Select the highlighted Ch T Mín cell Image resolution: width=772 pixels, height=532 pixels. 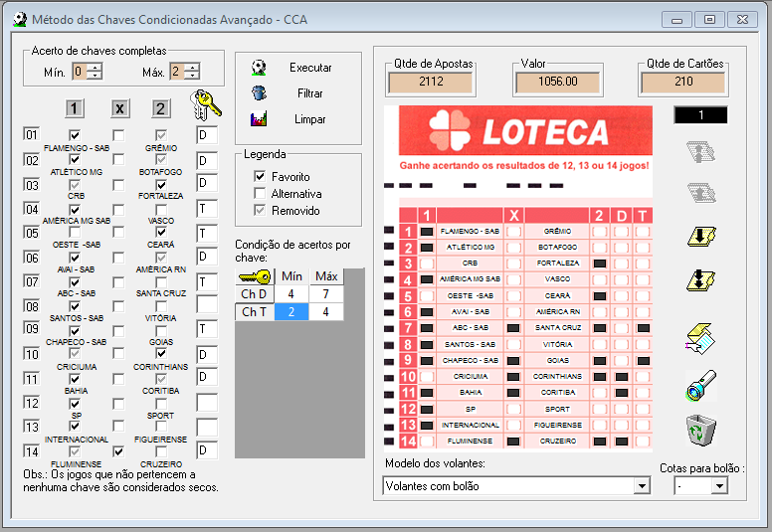coord(291,312)
